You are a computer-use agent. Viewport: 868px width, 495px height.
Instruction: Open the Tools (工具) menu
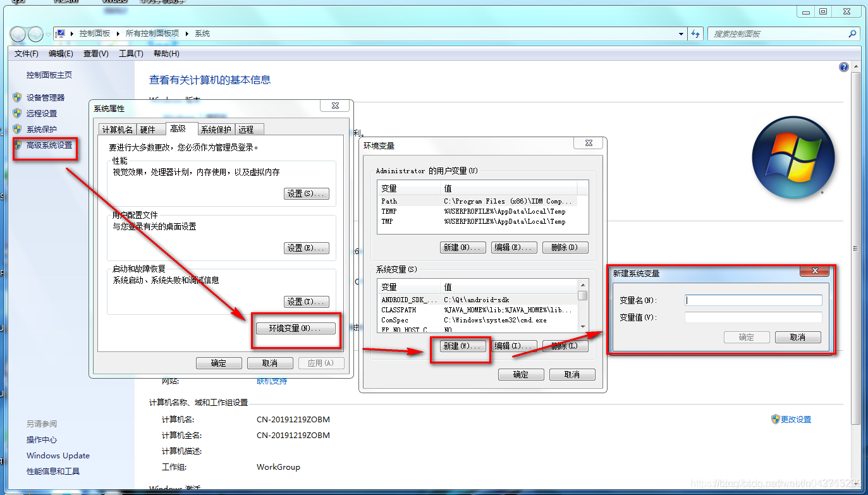tap(131, 54)
